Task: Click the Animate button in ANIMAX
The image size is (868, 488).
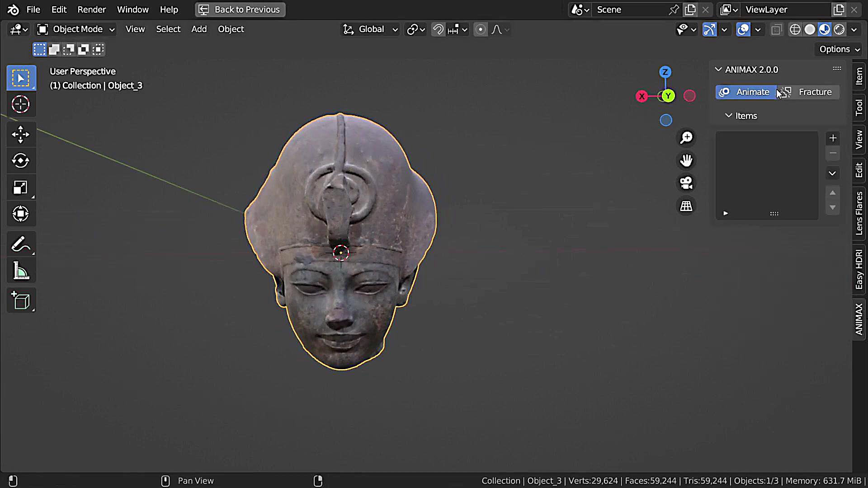Action: pyautogui.click(x=746, y=92)
